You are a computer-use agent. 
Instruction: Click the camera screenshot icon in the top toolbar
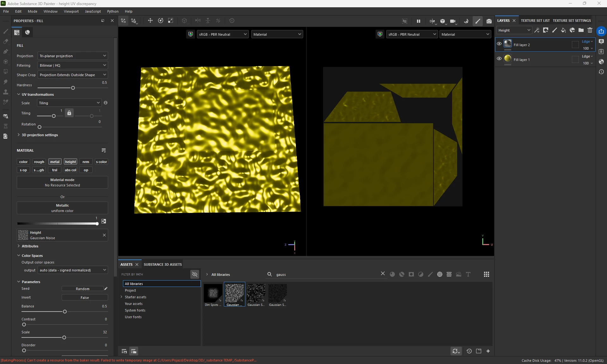(489, 21)
